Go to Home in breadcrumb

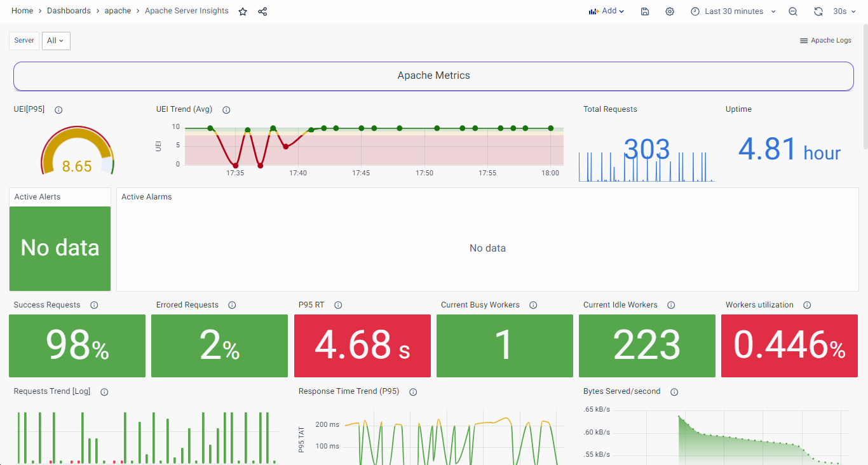point(22,11)
